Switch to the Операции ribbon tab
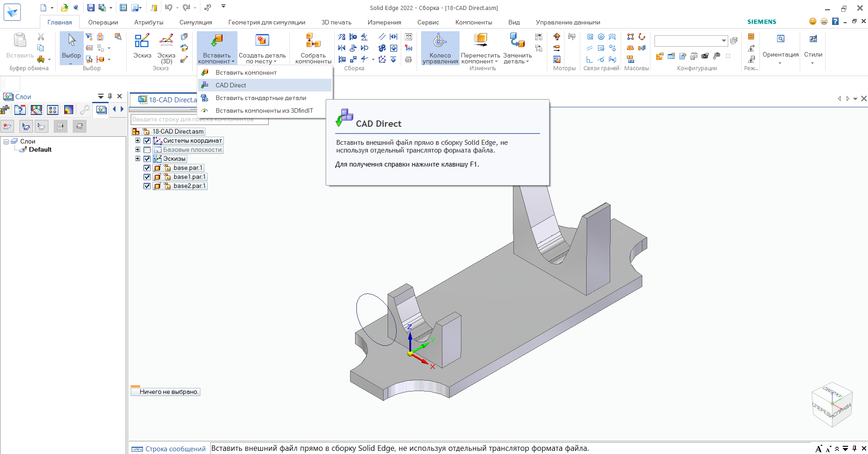 [x=103, y=22]
